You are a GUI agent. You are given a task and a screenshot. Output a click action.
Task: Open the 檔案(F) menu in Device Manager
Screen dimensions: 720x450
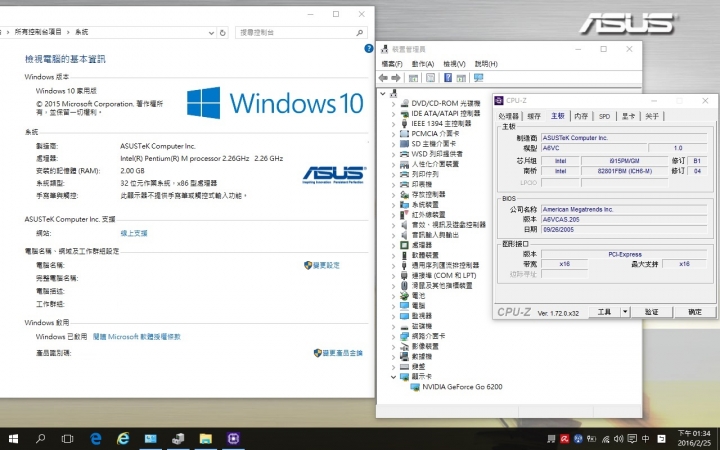pyautogui.click(x=392, y=64)
